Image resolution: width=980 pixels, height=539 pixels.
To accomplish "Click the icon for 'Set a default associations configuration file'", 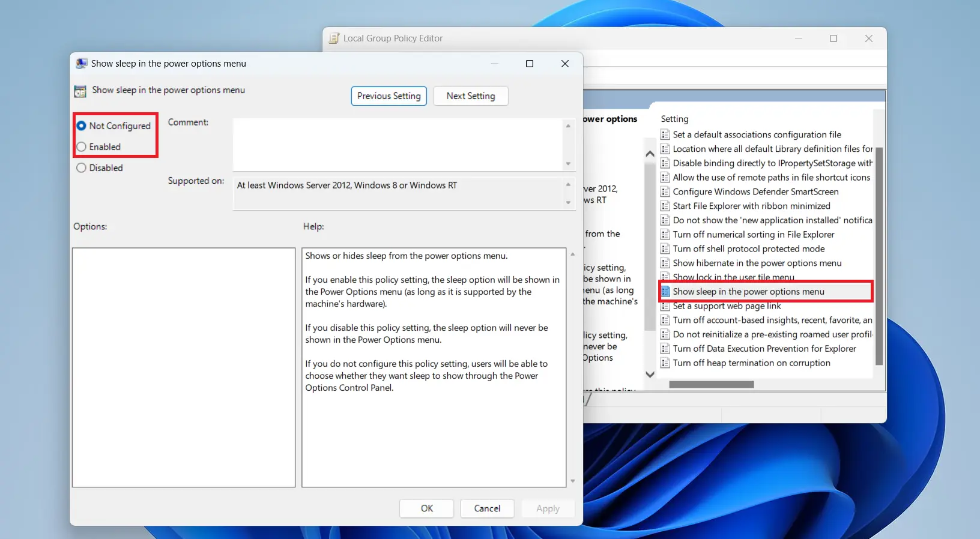I will click(x=665, y=134).
